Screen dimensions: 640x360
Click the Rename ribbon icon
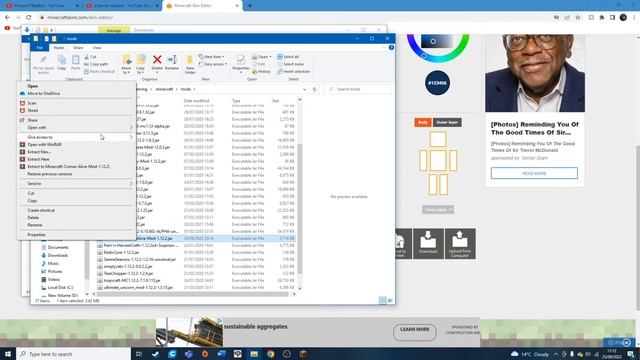pyautogui.click(x=172, y=62)
